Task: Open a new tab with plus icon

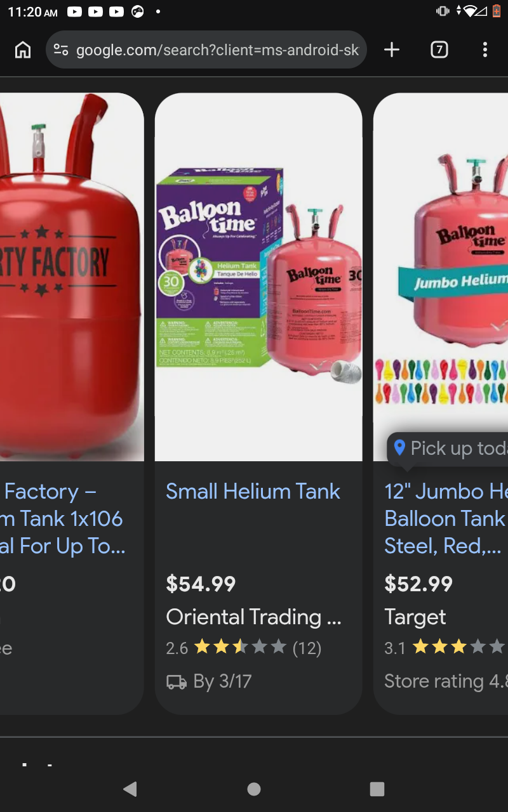Action: tap(392, 49)
